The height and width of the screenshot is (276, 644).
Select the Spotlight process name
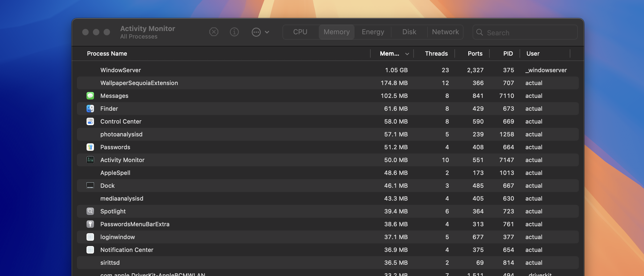coord(113,211)
